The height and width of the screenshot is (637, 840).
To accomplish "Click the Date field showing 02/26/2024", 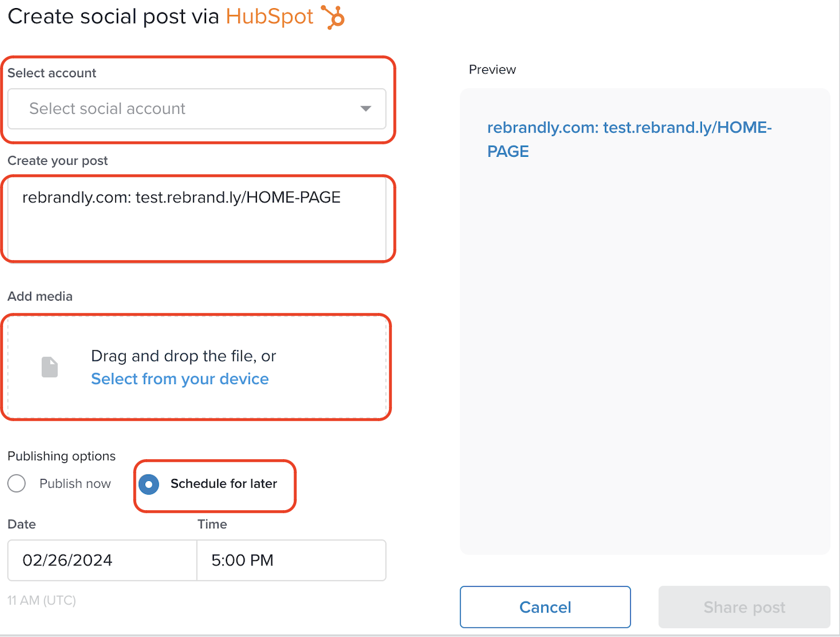I will coord(102,560).
